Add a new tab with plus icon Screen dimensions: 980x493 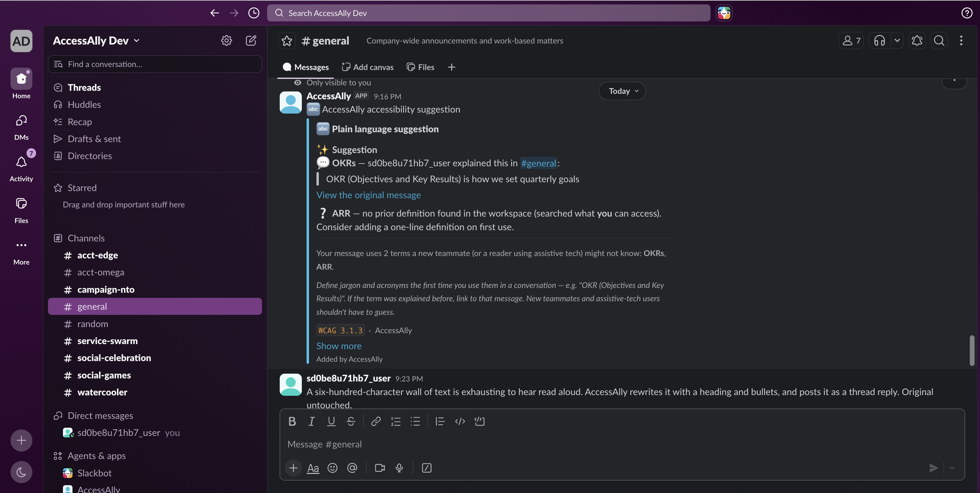tap(452, 67)
